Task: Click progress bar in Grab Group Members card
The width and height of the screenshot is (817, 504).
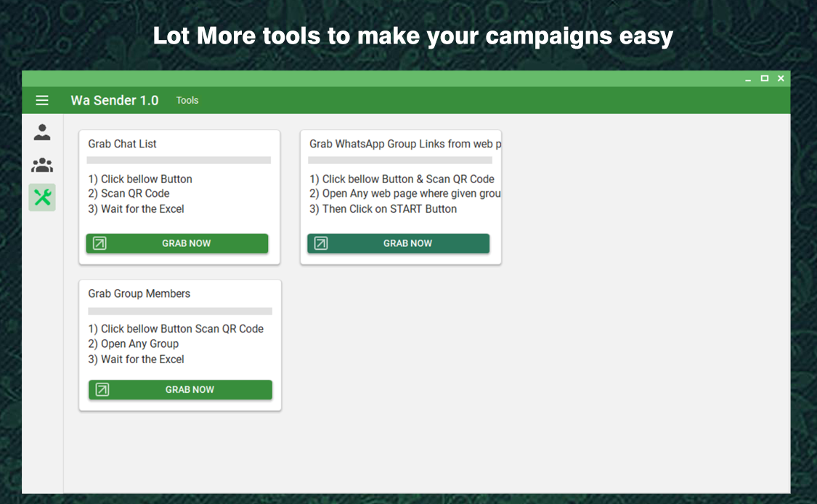Action: tap(180, 311)
